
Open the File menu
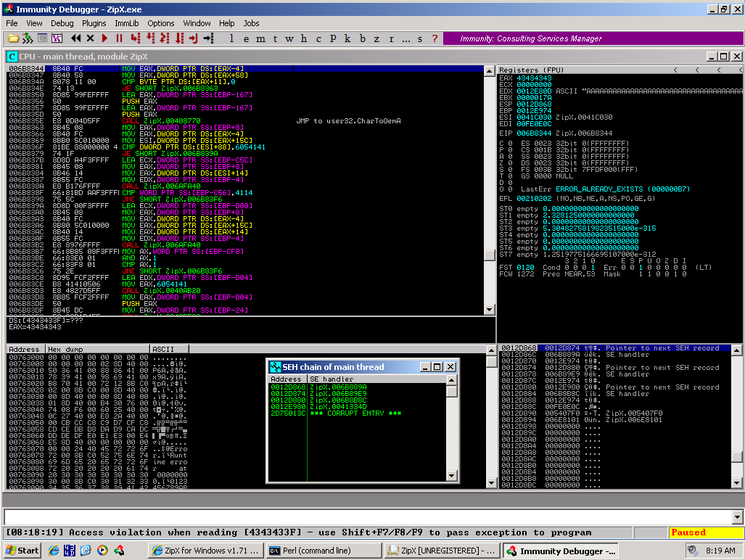12,23
